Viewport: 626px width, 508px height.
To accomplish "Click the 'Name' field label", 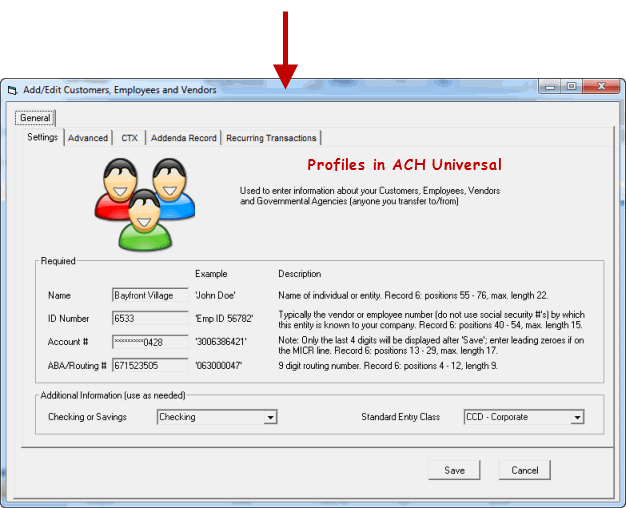I will 59,296.
